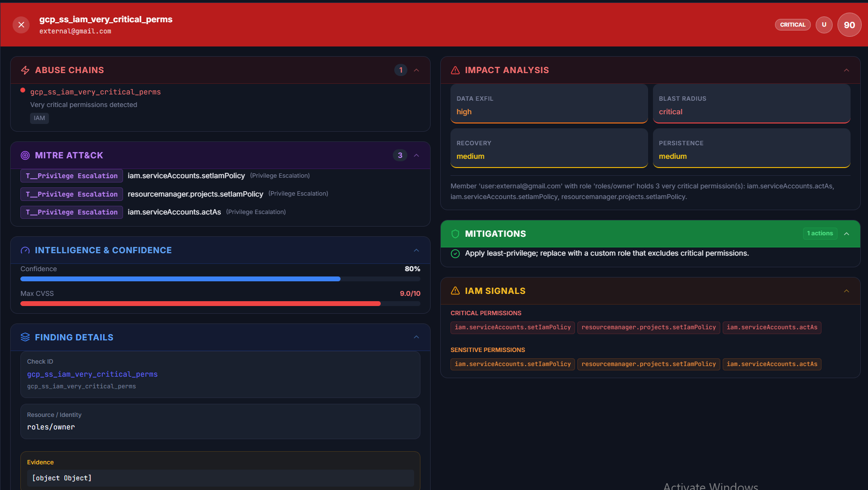Collapse the Mitigations section

click(x=847, y=234)
